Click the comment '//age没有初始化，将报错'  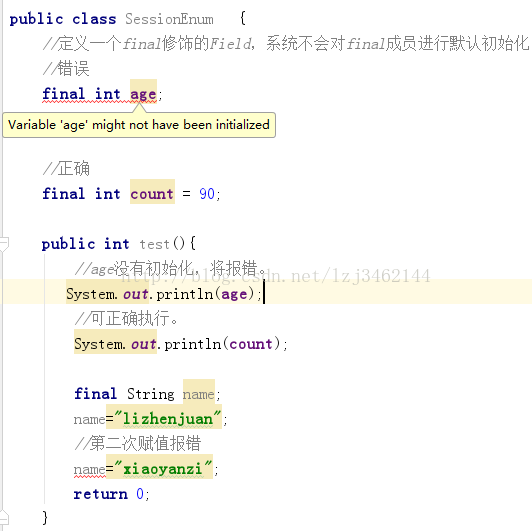point(171,269)
